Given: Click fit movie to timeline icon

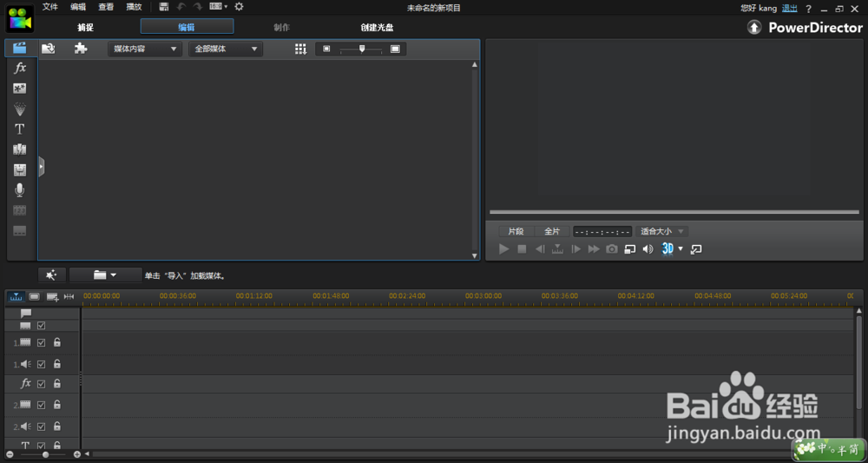Looking at the screenshot, I should pyautogui.click(x=69, y=297).
